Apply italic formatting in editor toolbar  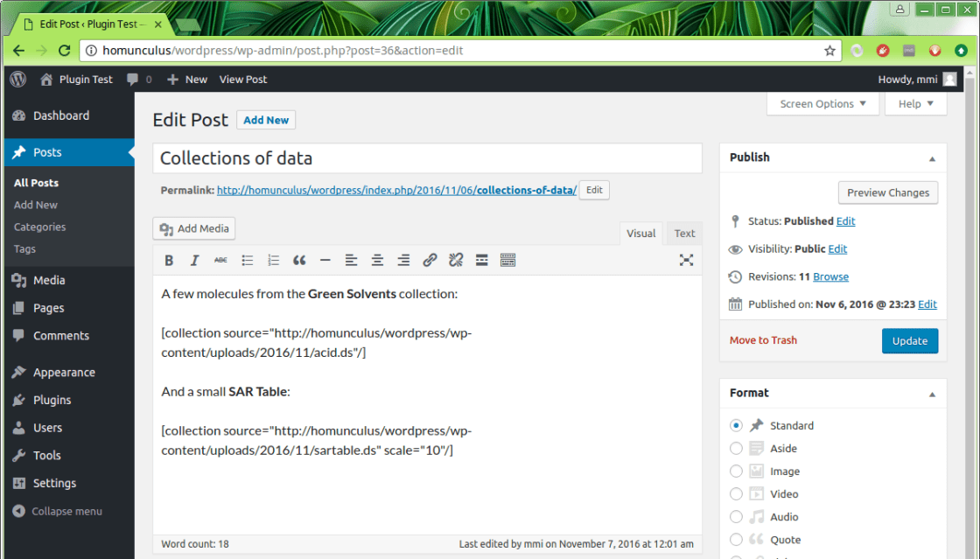click(195, 260)
